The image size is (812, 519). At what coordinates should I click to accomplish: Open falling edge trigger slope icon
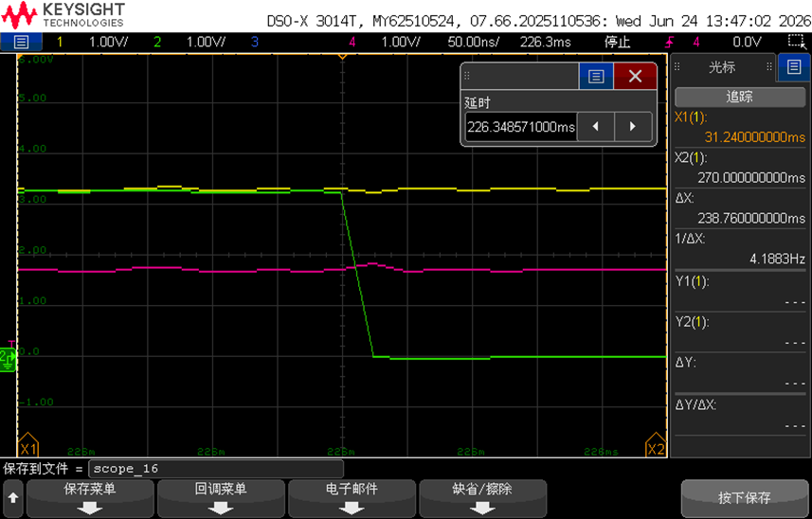click(670, 42)
